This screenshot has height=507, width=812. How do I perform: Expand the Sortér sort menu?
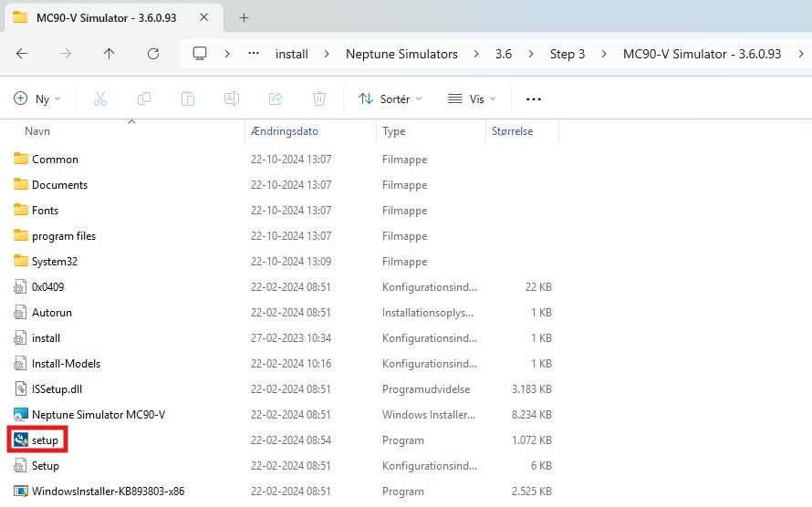390,98
